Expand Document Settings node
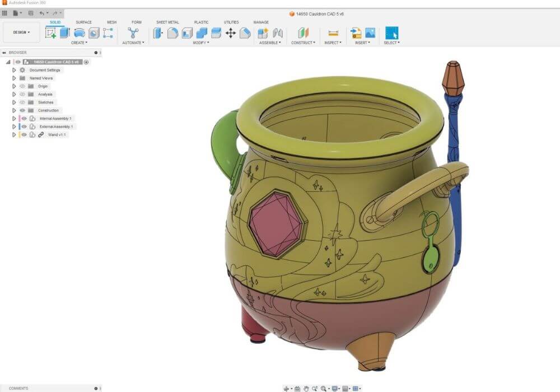Viewport: 560px width, 392px height. pyautogui.click(x=14, y=70)
